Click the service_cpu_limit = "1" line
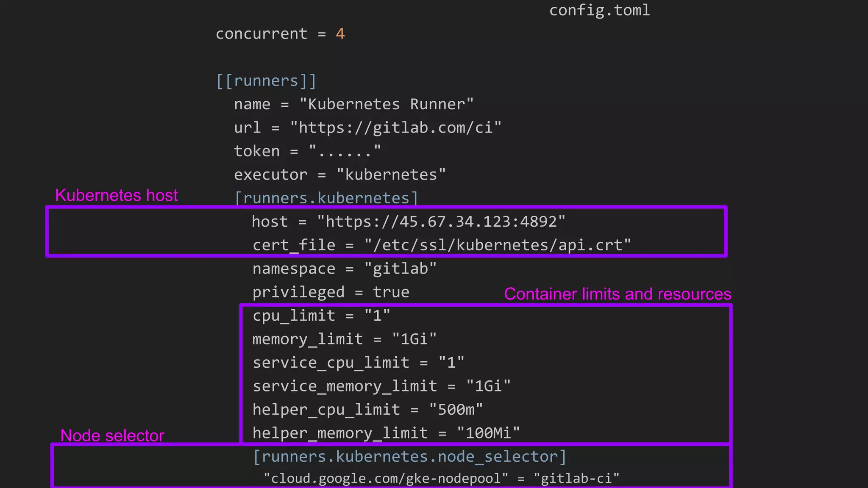This screenshot has width=868, height=488. click(x=359, y=363)
